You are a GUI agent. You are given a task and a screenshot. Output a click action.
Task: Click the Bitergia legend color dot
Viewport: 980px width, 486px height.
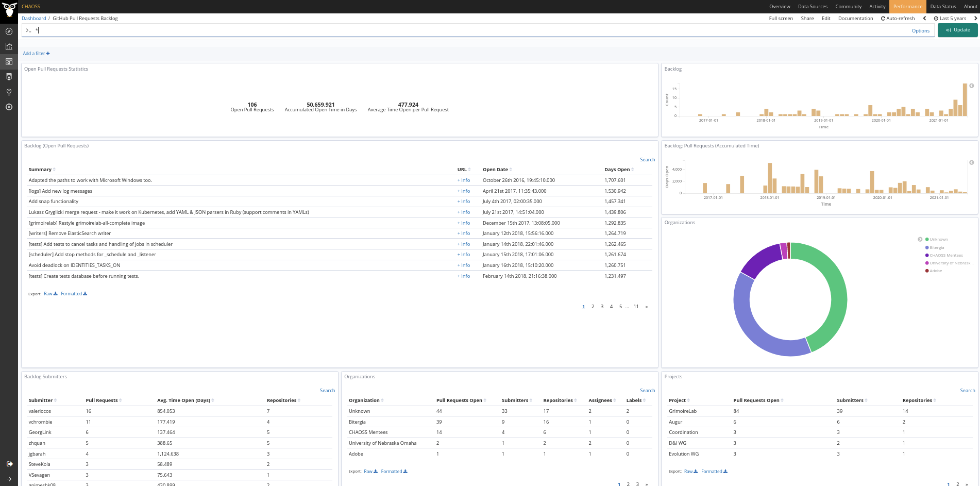[927, 247]
